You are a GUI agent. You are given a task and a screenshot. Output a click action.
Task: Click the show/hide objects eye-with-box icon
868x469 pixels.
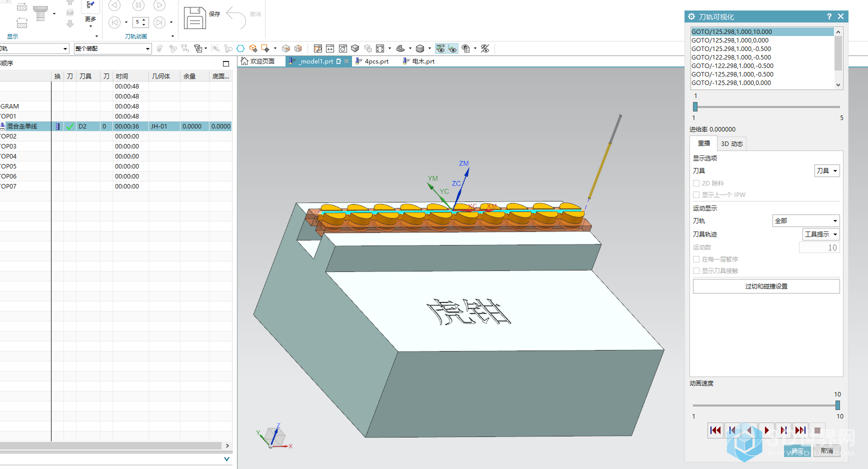pyautogui.click(x=465, y=48)
